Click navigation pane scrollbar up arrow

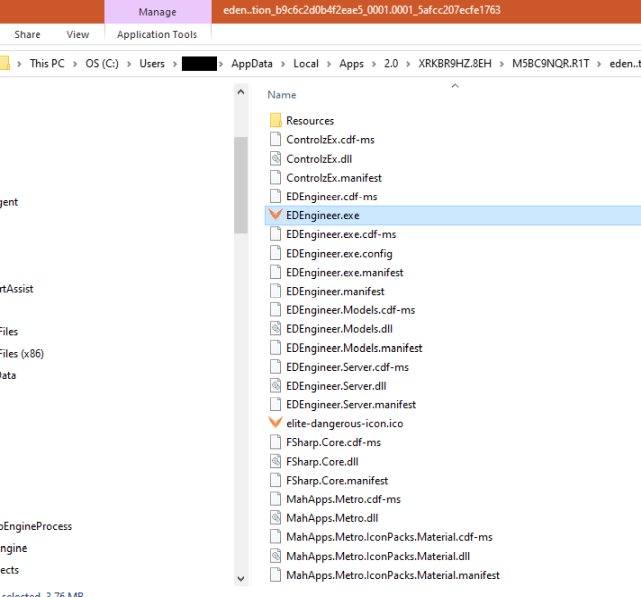coord(241,92)
